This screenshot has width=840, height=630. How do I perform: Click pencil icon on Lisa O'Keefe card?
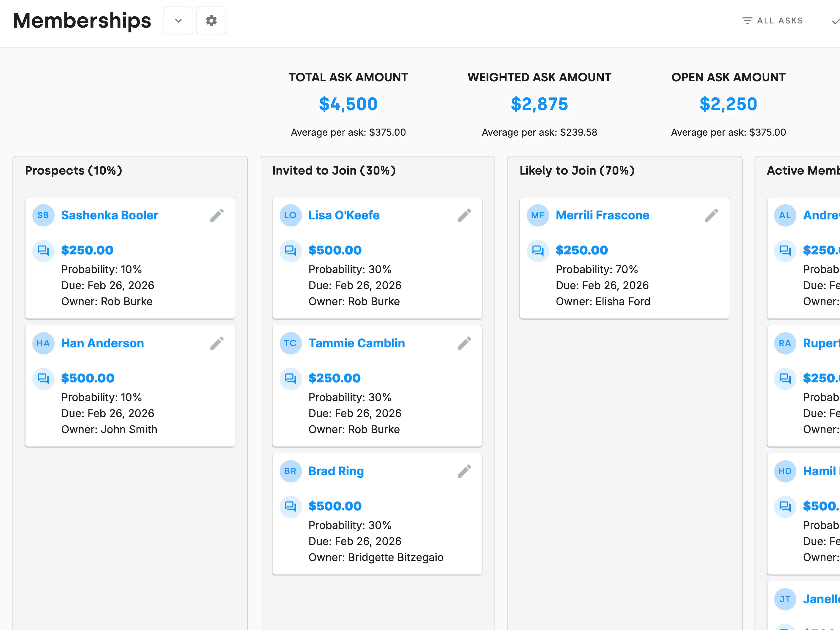point(464,215)
